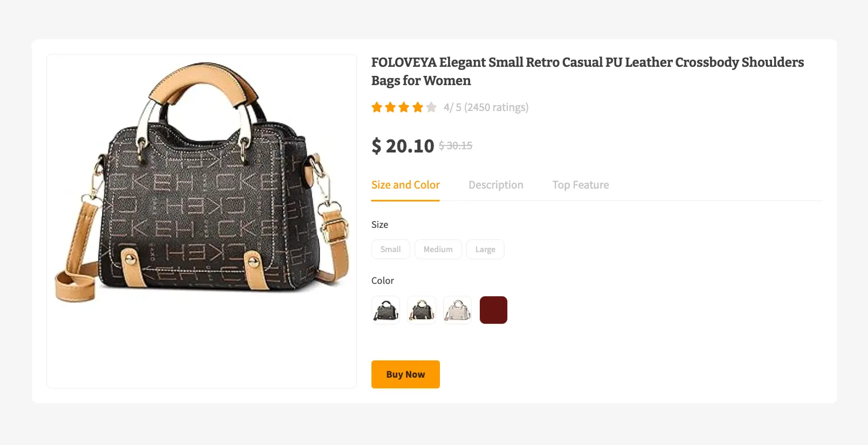Select the Large size option

coord(485,249)
